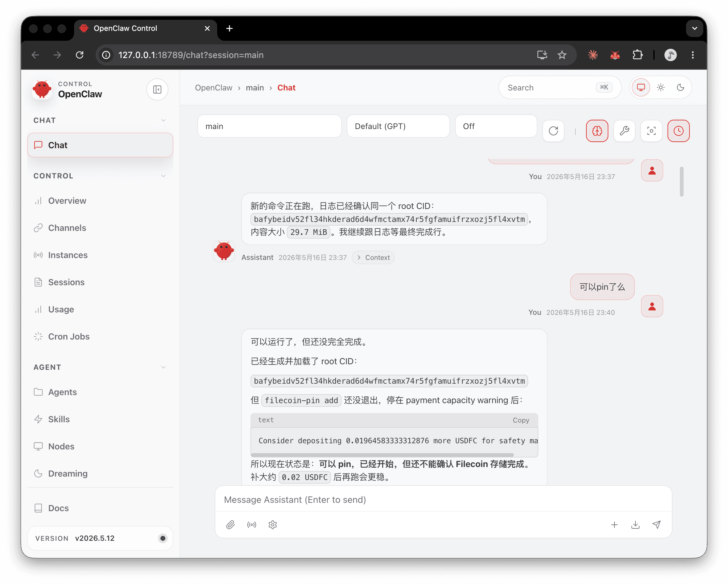
Task: Open Chrome tab list dropdown arrow
Action: 694,28
